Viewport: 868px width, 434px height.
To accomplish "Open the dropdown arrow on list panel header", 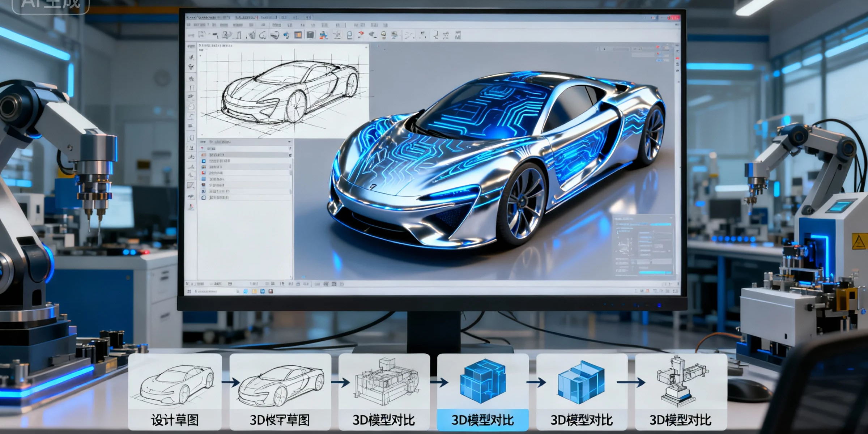I will 289,142.
